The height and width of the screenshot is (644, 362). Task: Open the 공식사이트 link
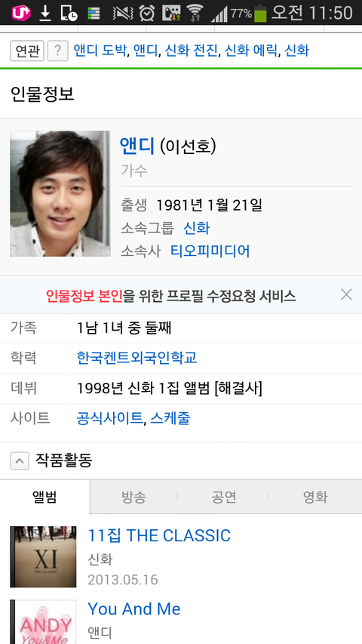[x=109, y=418]
